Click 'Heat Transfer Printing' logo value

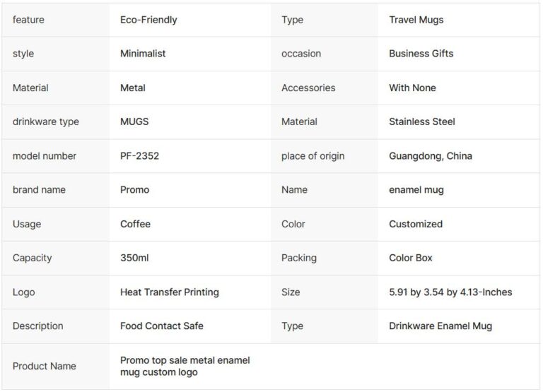tap(170, 292)
